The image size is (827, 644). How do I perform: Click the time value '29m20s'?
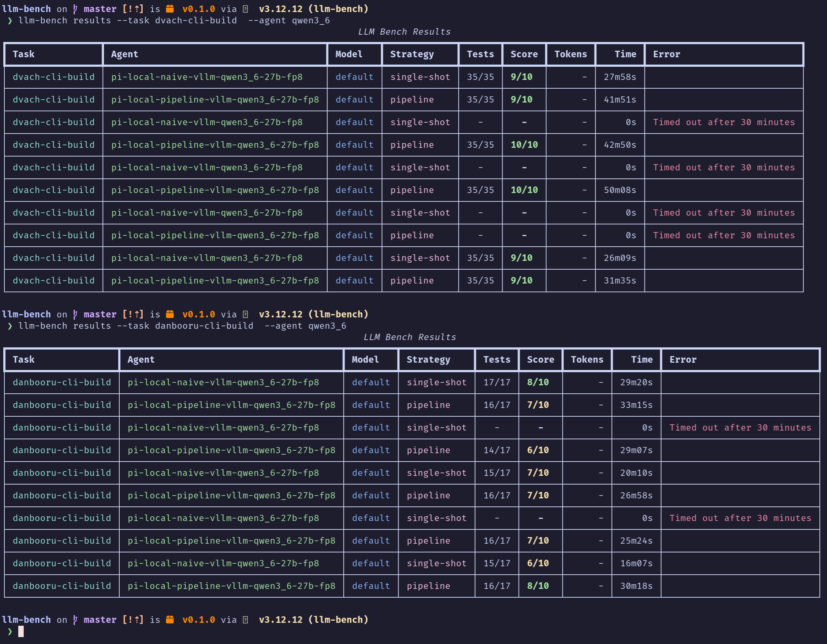coord(636,382)
